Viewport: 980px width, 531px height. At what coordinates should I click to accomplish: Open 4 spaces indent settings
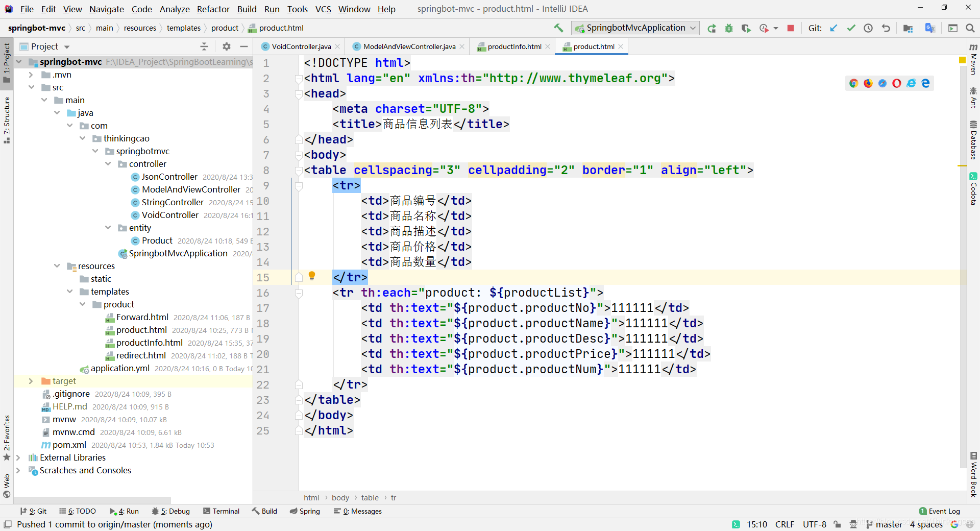tap(926, 524)
